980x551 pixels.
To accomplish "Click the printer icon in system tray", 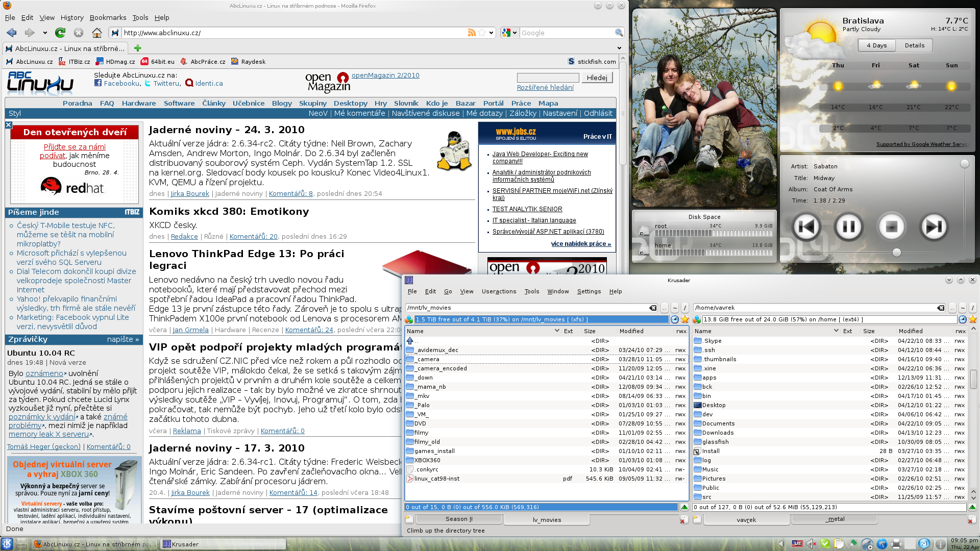I will click(896, 544).
